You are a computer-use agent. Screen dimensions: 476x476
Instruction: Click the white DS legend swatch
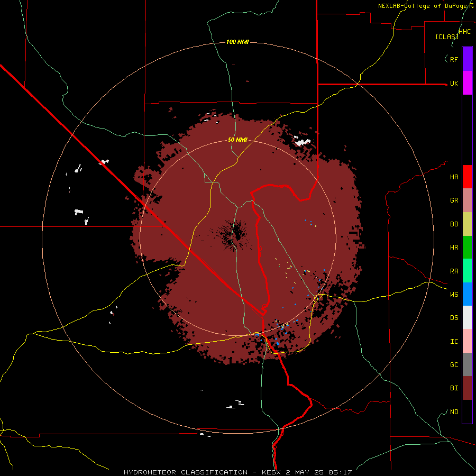point(467,317)
